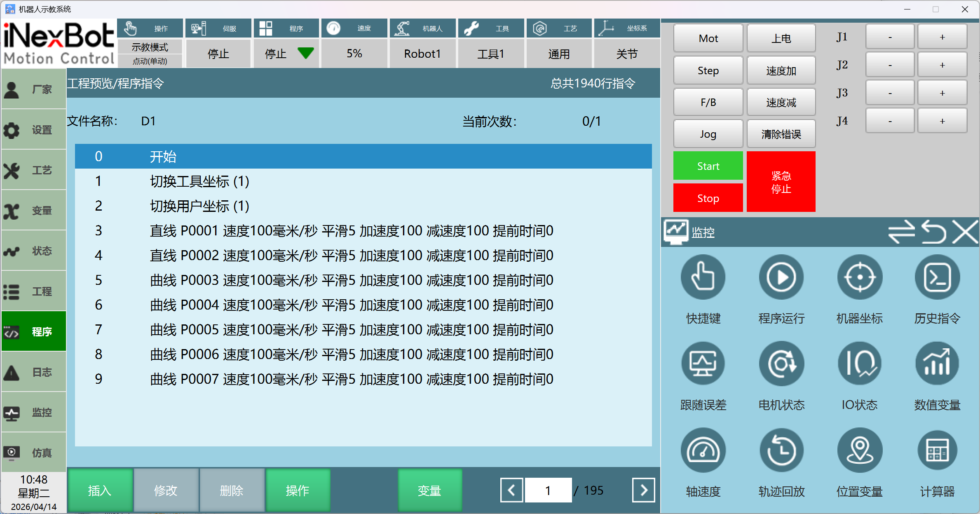Open the 电机状态 motor status icon

tap(781, 364)
